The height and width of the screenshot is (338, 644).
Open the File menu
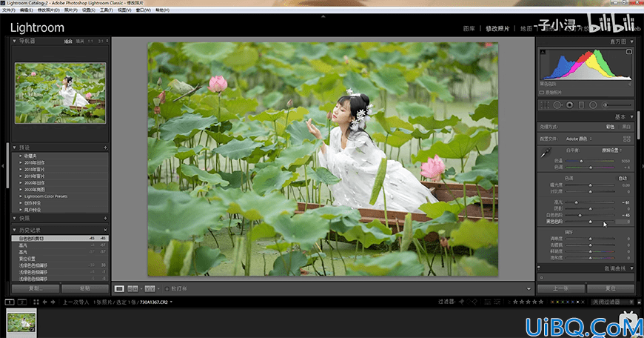(x=9, y=10)
